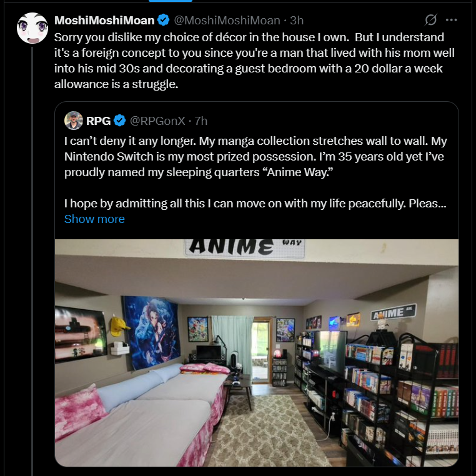Open the 7h timestamp of quoted post
476x476 pixels.
pos(201,121)
